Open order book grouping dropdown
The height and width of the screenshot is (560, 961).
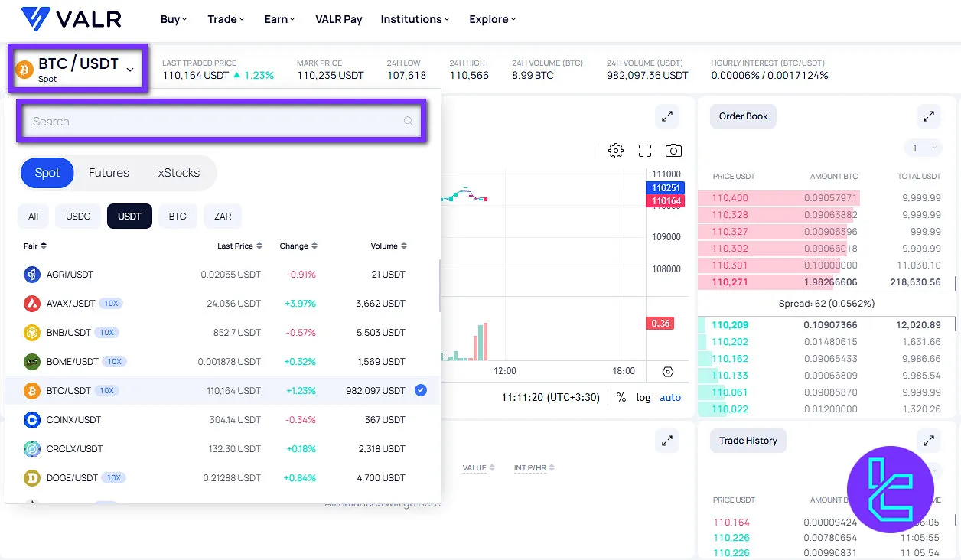coord(923,148)
